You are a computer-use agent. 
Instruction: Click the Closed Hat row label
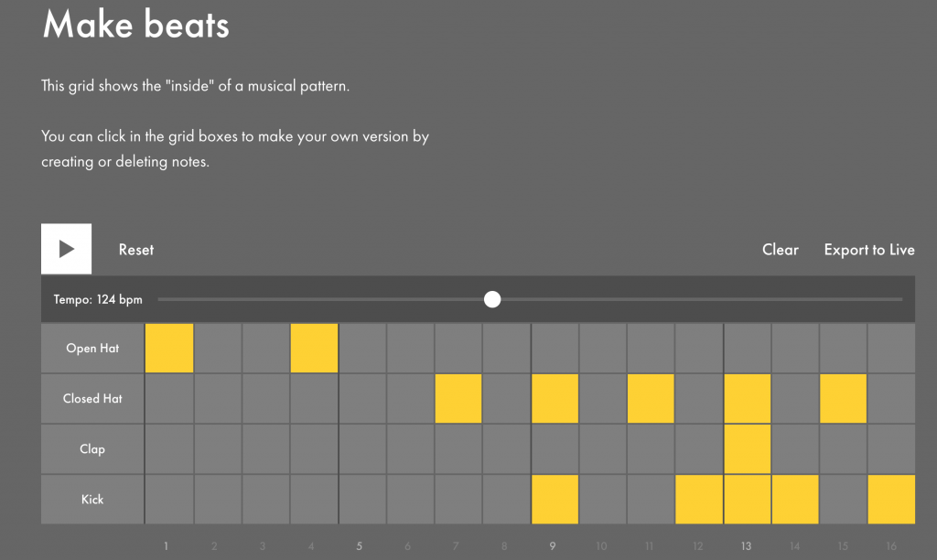pyautogui.click(x=92, y=398)
